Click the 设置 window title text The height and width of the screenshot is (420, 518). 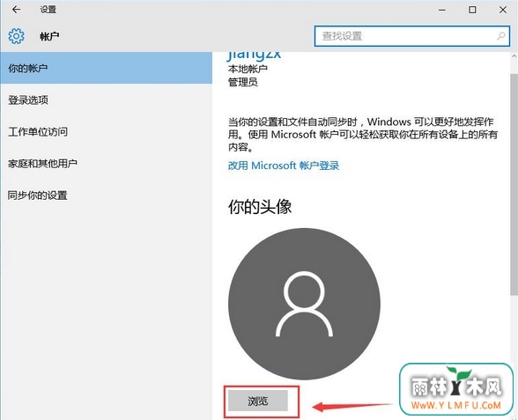48,10
